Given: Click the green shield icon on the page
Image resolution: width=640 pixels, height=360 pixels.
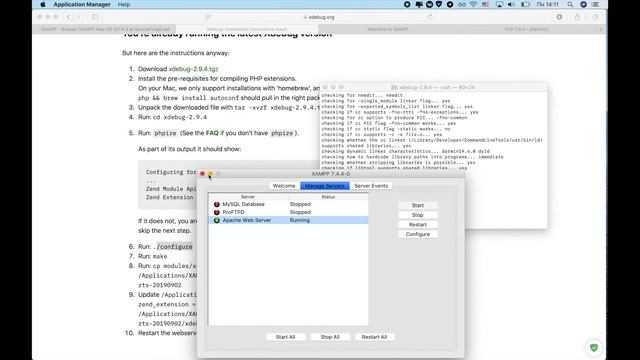Looking at the screenshot, I should click(594, 348).
